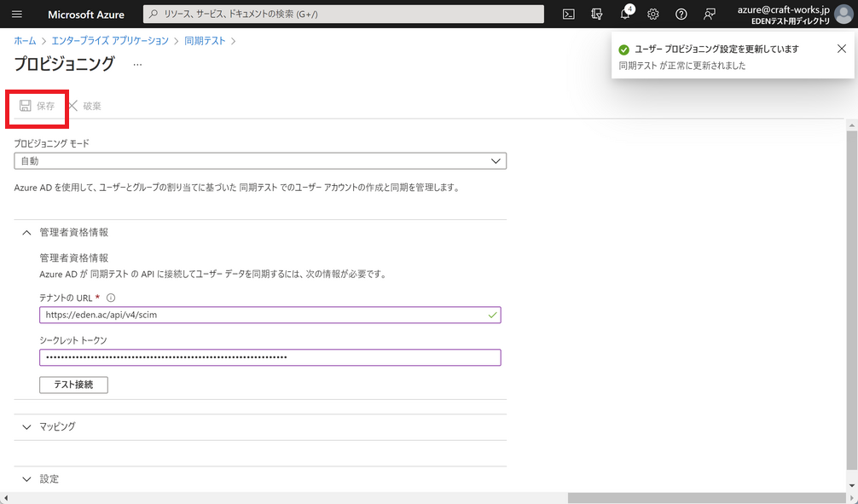Open the 同期テスト breadcrumb
This screenshot has width=858, height=504.
tap(205, 41)
